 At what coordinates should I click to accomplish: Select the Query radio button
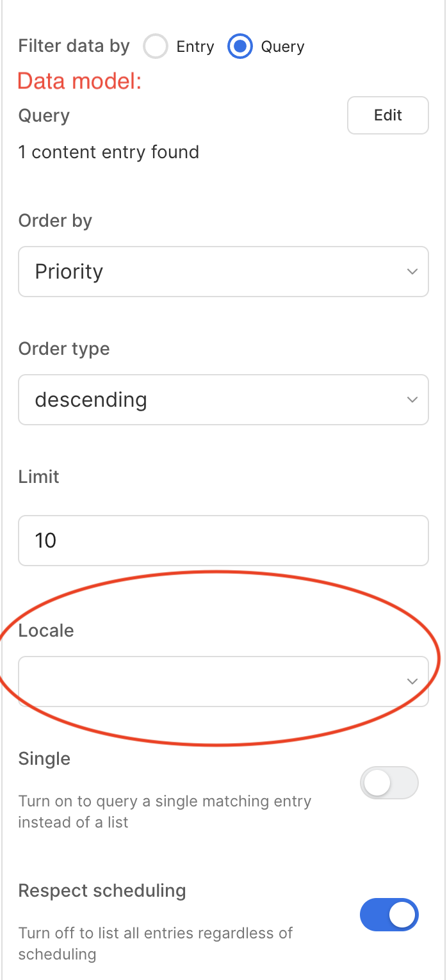pyautogui.click(x=240, y=47)
